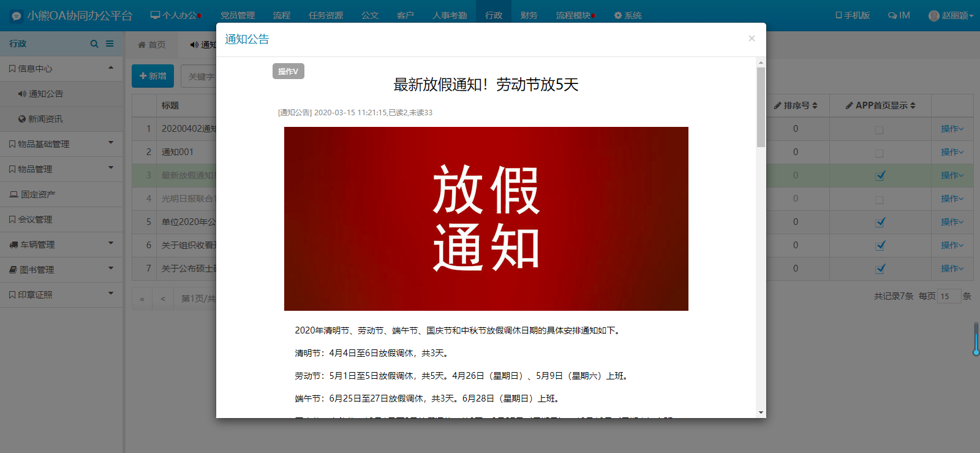Screen dimensions: 980x453
Task: Toggle APP首页显示 checkbox for row 4
Action: [x=880, y=200]
